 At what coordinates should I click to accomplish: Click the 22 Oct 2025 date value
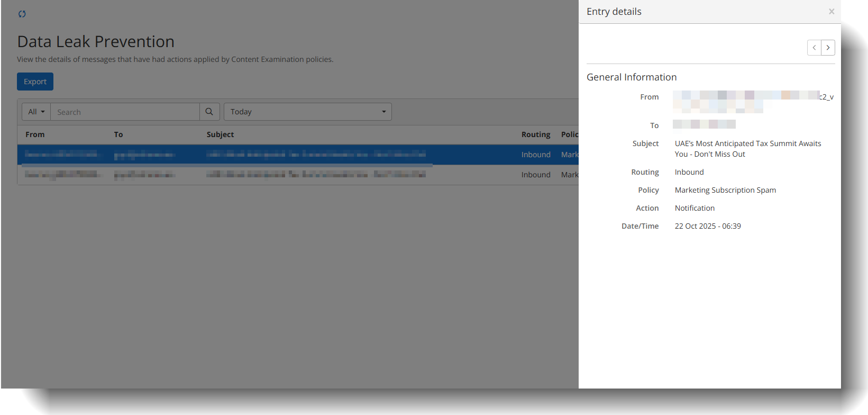tap(707, 226)
